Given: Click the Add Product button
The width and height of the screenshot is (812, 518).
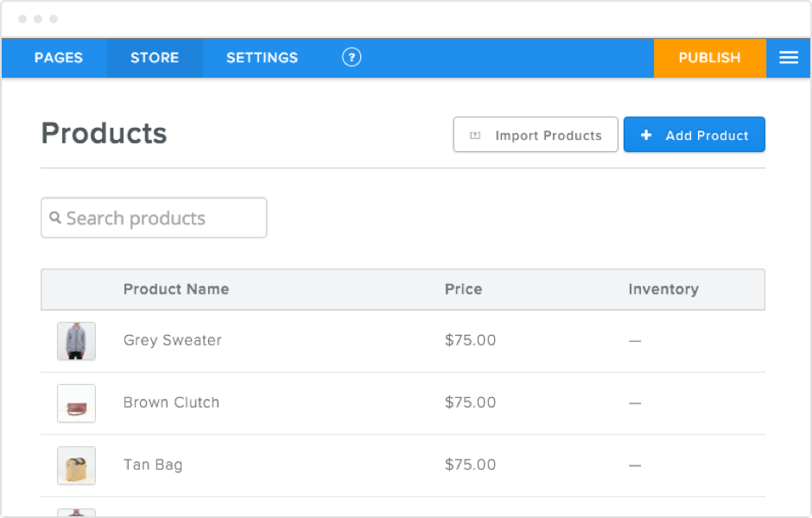Looking at the screenshot, I should click(694, 135).
